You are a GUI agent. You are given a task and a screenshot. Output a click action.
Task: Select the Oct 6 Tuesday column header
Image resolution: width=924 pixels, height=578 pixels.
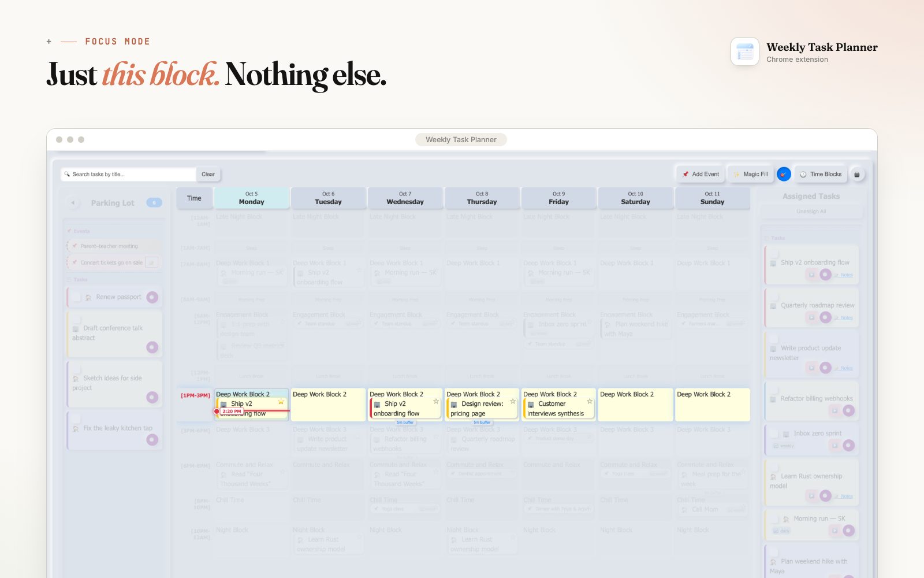click(x=329, y=198)
